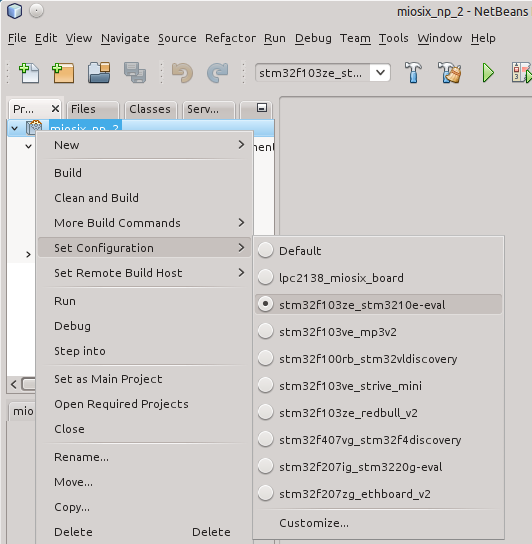The height and width of the screenshot is (544, 532).
Task: Click the Debug Project toolbar icon
Action: [x=521, y=73]
